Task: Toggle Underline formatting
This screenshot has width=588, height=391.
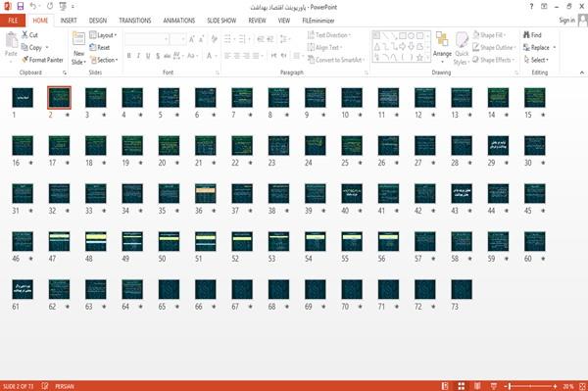Action: pyautogui.click(x=148, y=56)
